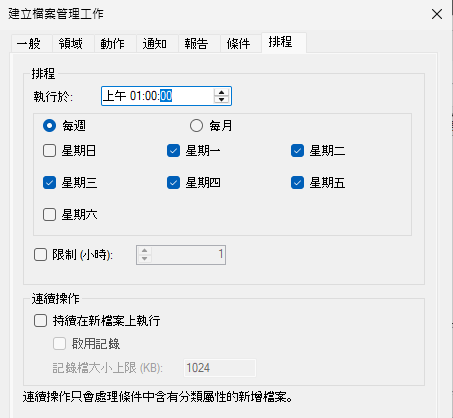The height and width of the screenshot is (418, 453).
Task: Switch to the 條件 tab
Action: coord(241,44)
